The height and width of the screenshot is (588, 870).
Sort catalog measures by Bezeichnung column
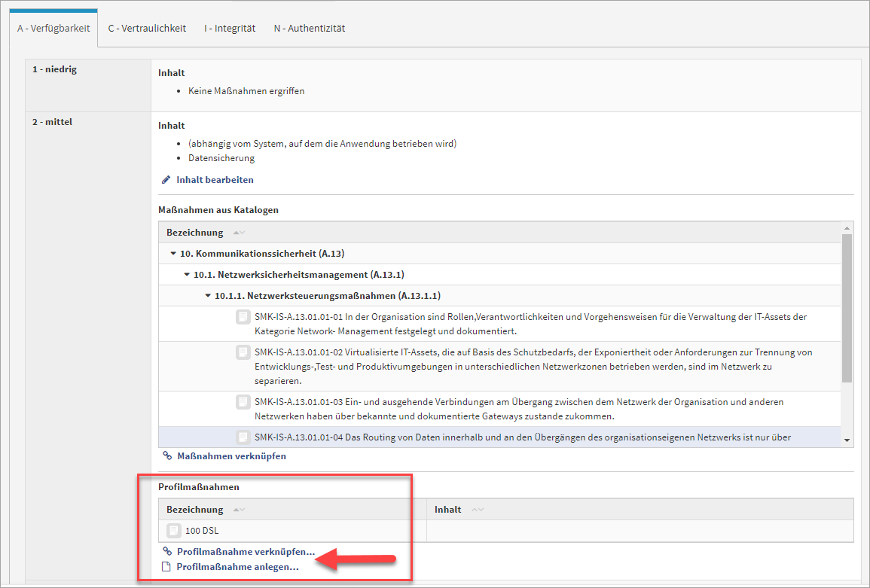point(195,233)
